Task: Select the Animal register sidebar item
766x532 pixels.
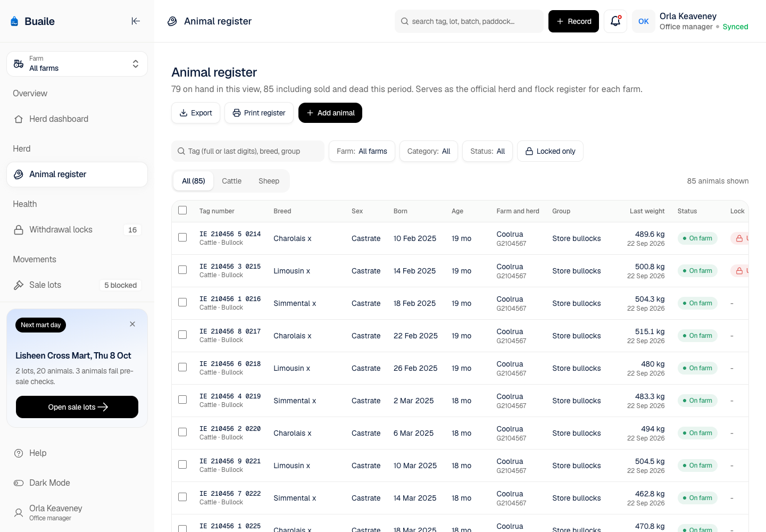Action: (x=77, y=174)
